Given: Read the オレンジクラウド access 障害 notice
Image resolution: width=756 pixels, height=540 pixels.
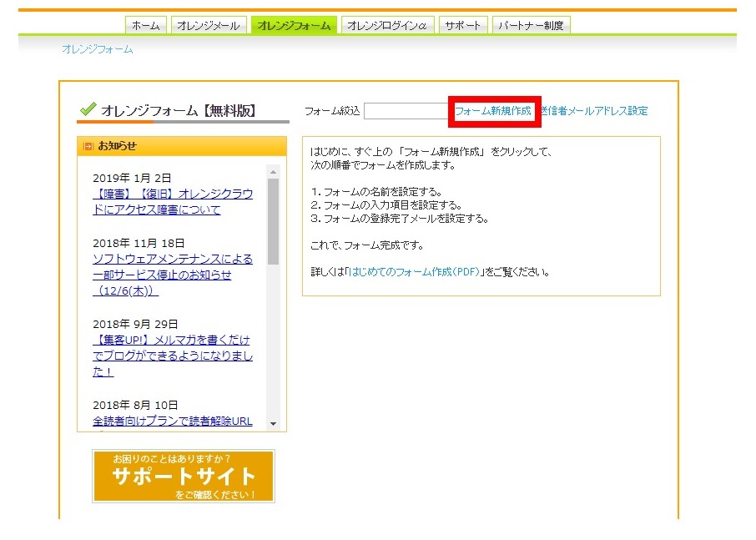Looking at the screenshot, I should click(x=173, y=202).
